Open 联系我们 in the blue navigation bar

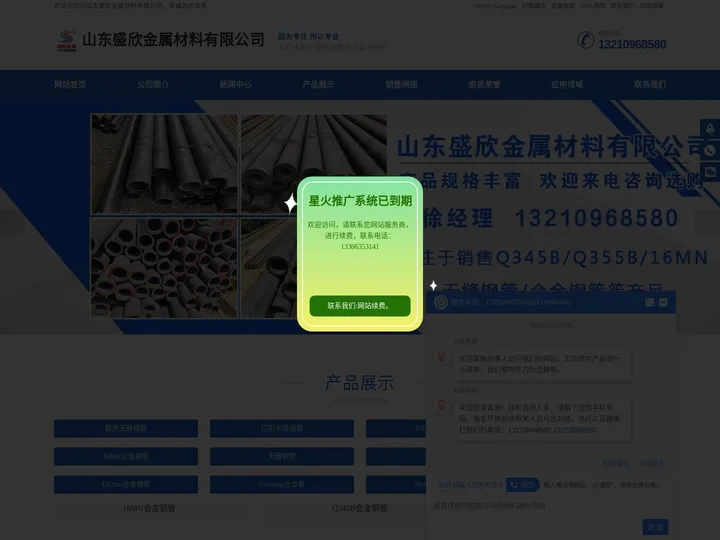tap(650, 84)
